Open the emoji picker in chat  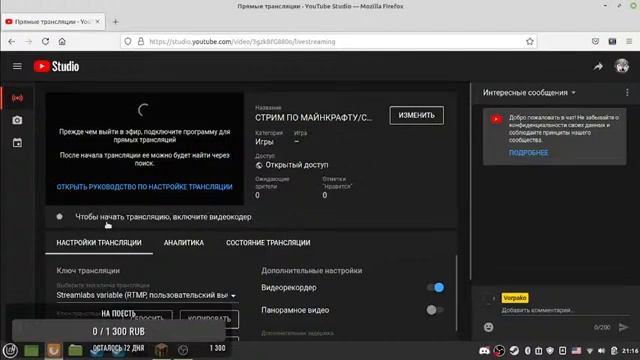[489, 327]
